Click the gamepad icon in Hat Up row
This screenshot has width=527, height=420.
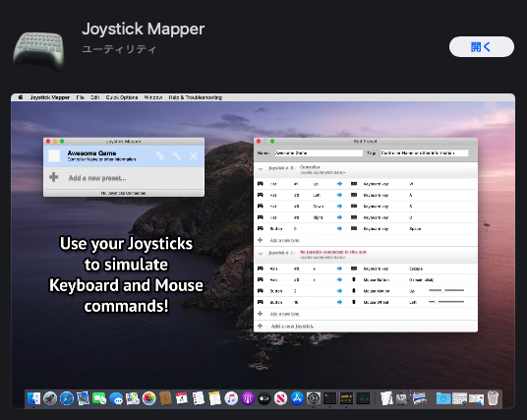261,184
